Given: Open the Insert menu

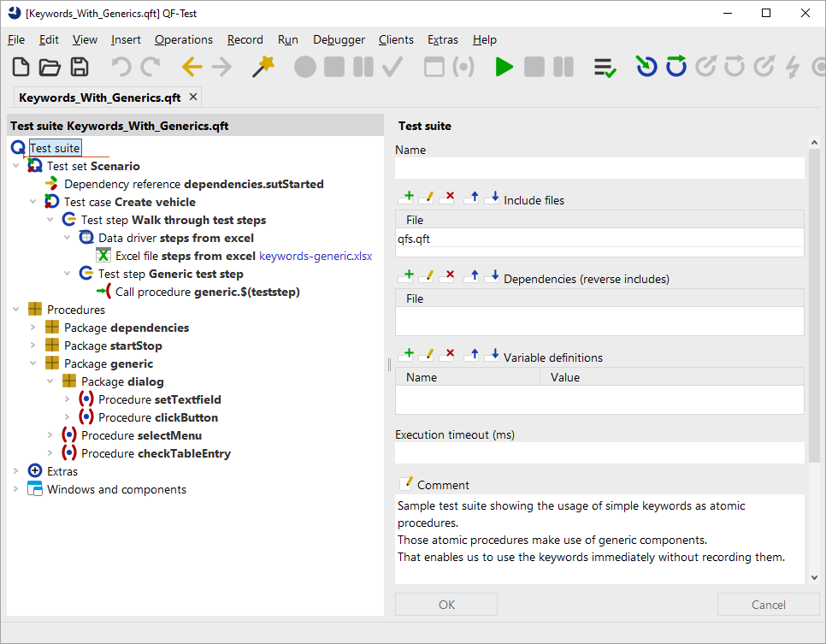Looking at the screenshot, I should point(126,40).
